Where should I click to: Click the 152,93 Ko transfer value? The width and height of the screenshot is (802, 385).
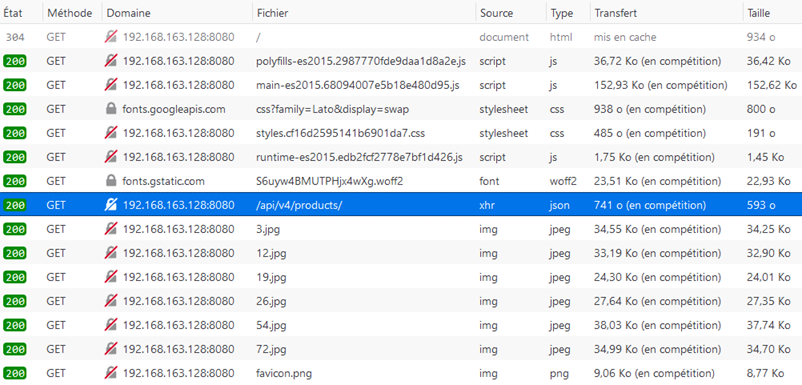pos(660,85)
